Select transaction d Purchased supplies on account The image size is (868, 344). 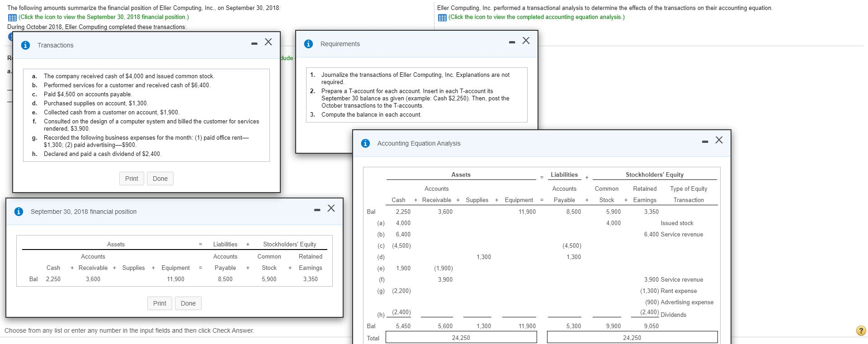coord(96,104)
